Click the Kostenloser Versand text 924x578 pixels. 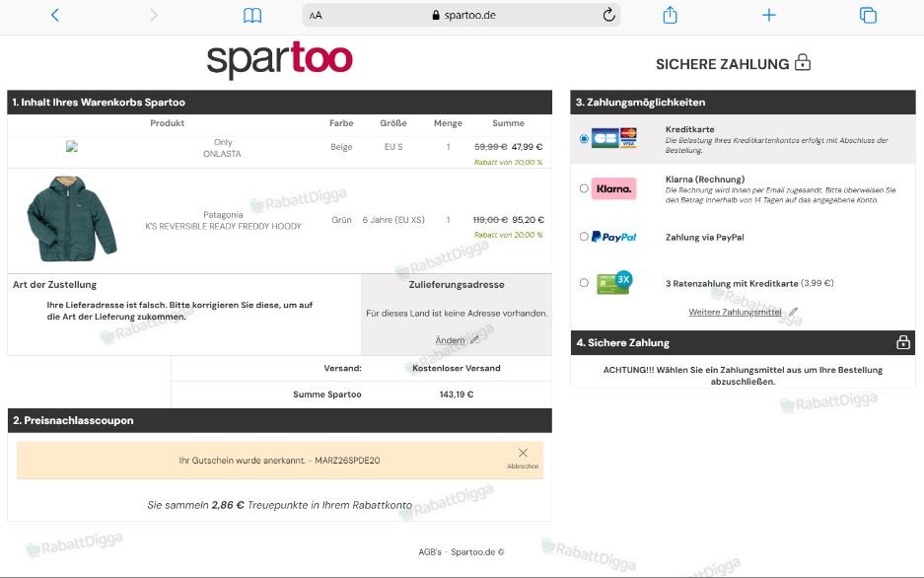[457, 368]
